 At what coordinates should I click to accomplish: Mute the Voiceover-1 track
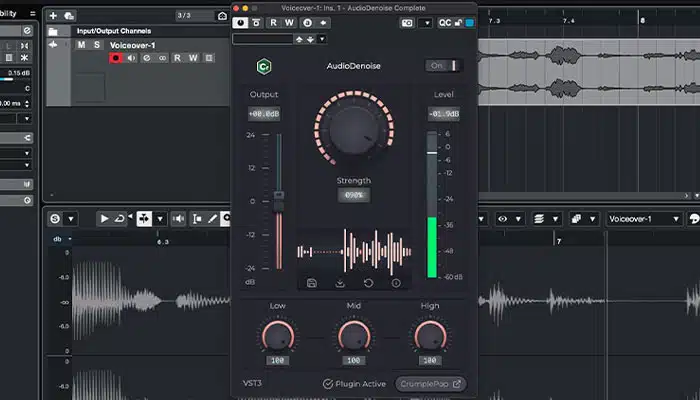pyautogui.click(x=81, y=45)
